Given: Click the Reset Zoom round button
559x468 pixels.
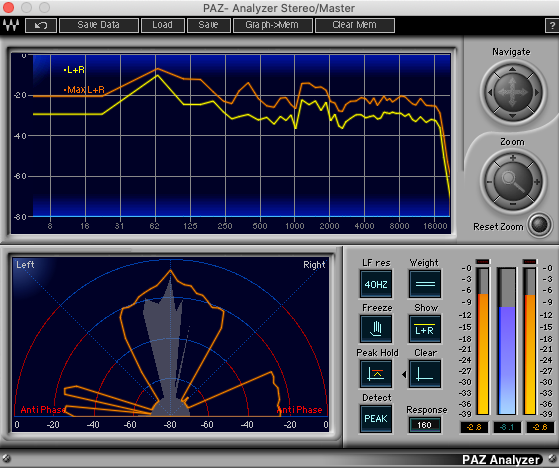Looking at the screenshot, I should tap(539, 225).
